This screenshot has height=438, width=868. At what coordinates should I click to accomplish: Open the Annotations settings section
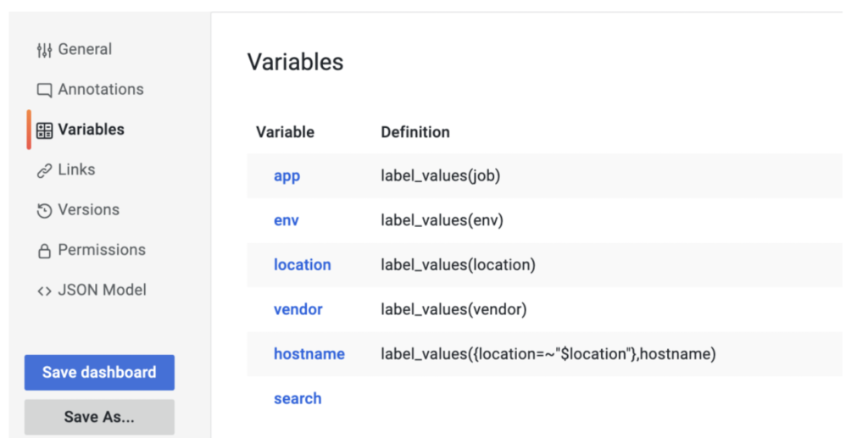[100, 89]
